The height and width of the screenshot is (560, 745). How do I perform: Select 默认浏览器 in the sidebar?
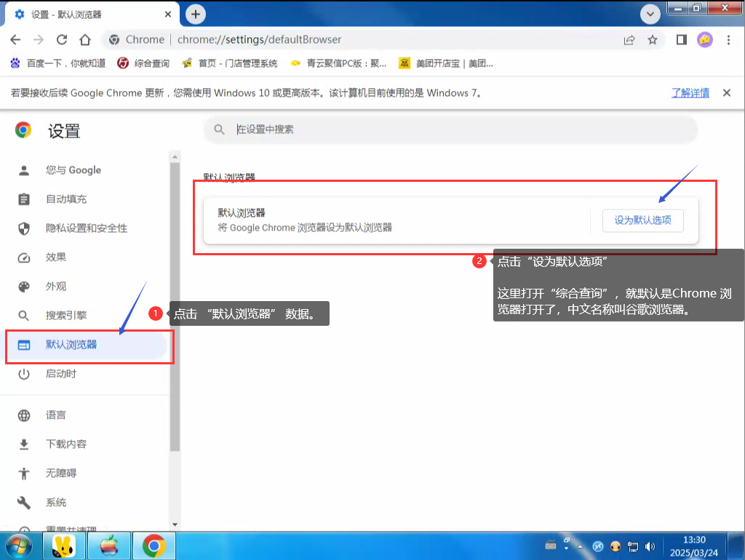pyautogui.click(x=71, y=345)
